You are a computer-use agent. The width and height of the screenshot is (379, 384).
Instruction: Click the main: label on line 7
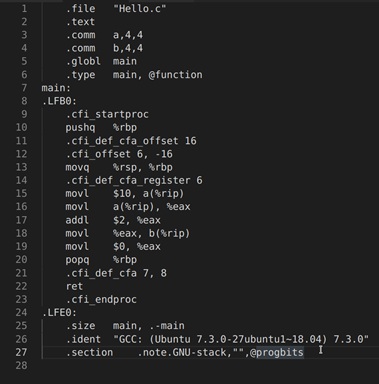(56, 88)
